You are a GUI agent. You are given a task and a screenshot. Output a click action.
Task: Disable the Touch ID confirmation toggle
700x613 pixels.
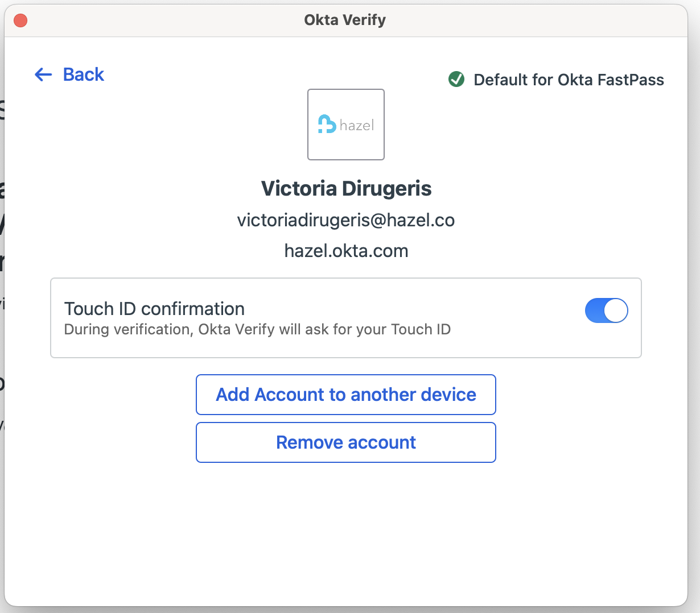click(606, 310)
